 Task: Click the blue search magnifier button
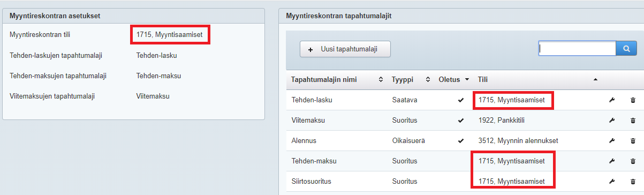pos(626,48)
